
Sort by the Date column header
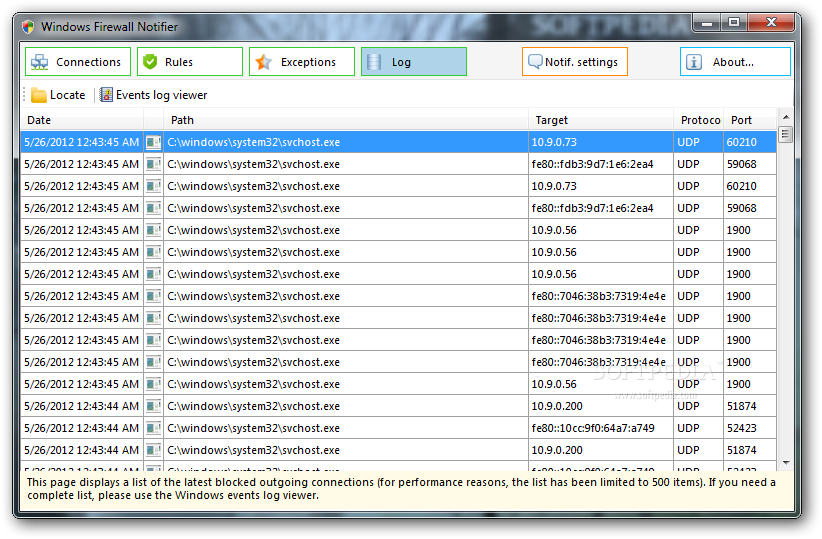click(82, 120)
